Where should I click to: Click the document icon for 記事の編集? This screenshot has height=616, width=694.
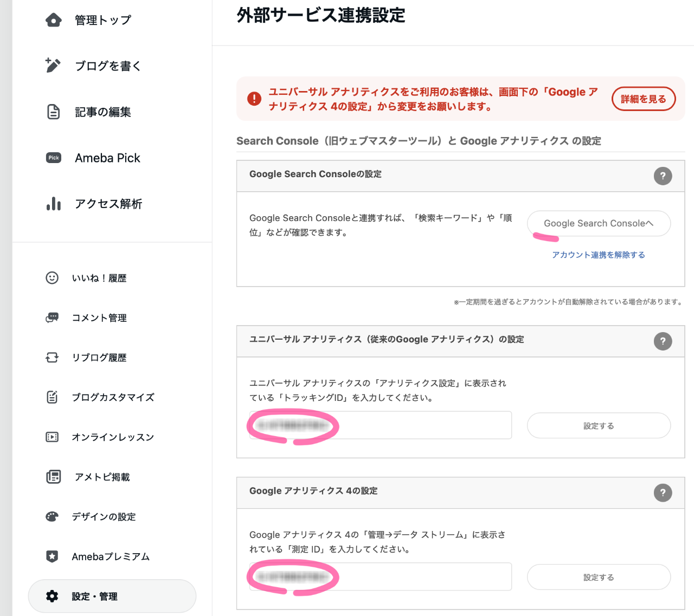click(53, 112)
